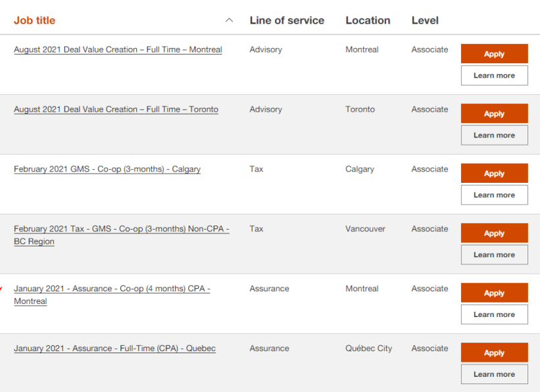Click the Location column header
540x392 pixels.
tap(368, 20)
